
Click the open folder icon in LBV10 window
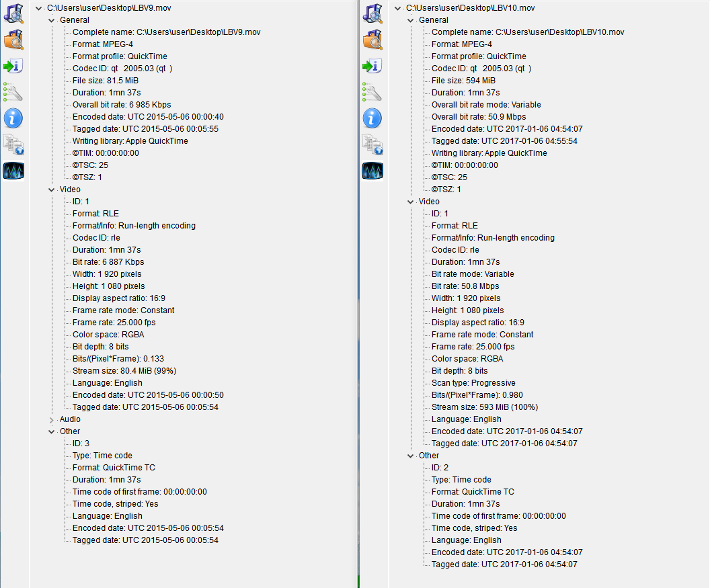click(372, 40)
